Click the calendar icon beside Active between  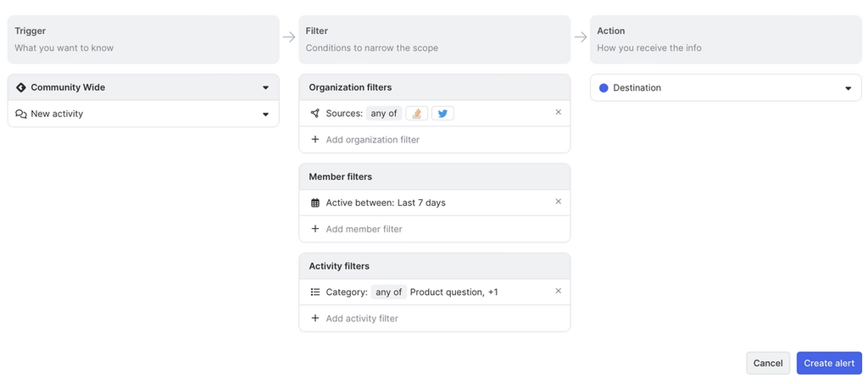(x=315, y=203)
